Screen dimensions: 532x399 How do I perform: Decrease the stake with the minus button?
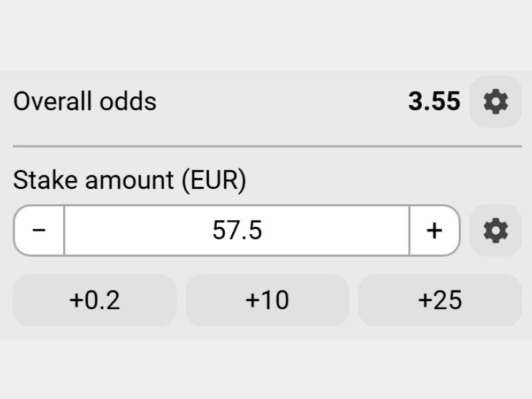[x=39, y=230]
